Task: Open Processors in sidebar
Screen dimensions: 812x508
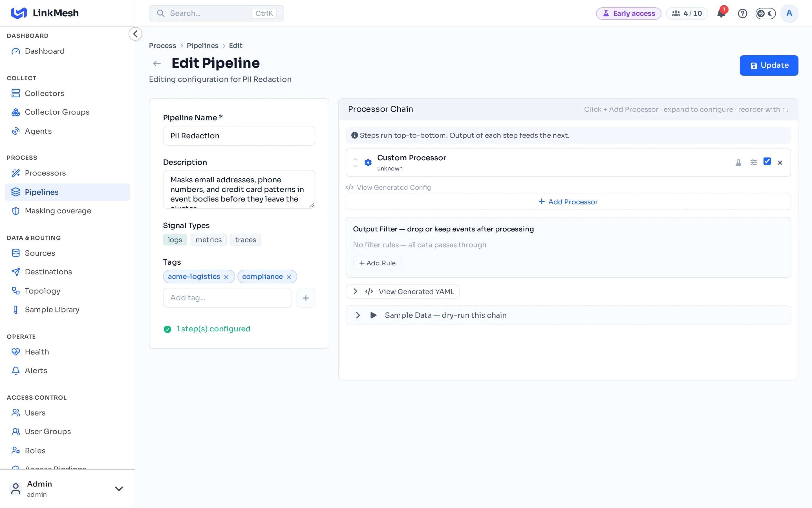Action: tap(67, 173)
